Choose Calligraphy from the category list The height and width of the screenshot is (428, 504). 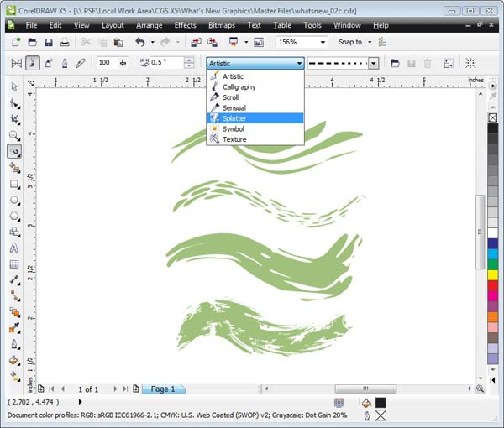tap(239, 87)
